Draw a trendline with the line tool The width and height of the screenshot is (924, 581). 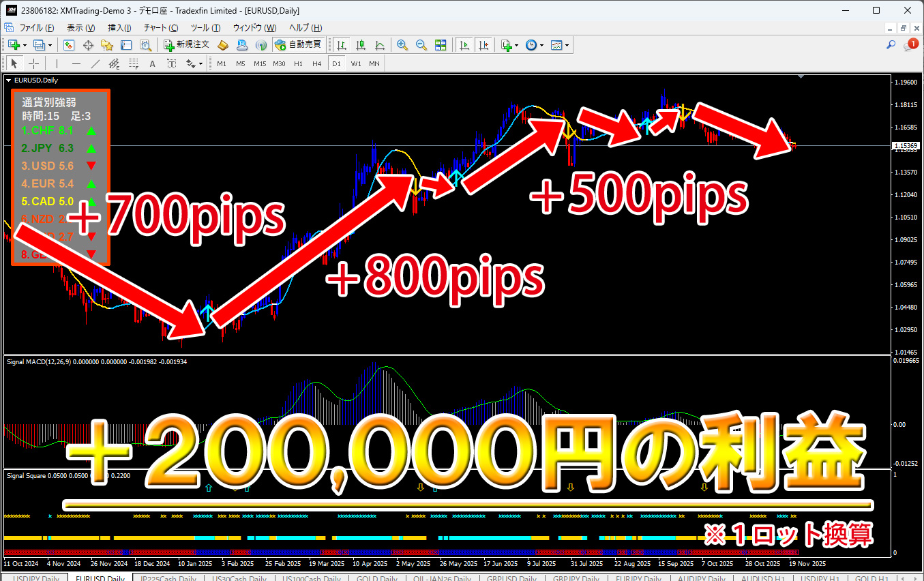tap(95, 63)
